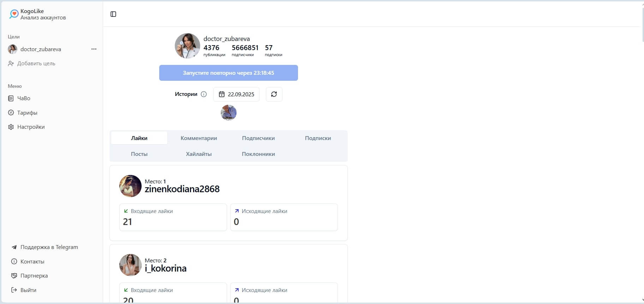Click 57 подписки count
This screenshot has height=304, width=644.
273,50
